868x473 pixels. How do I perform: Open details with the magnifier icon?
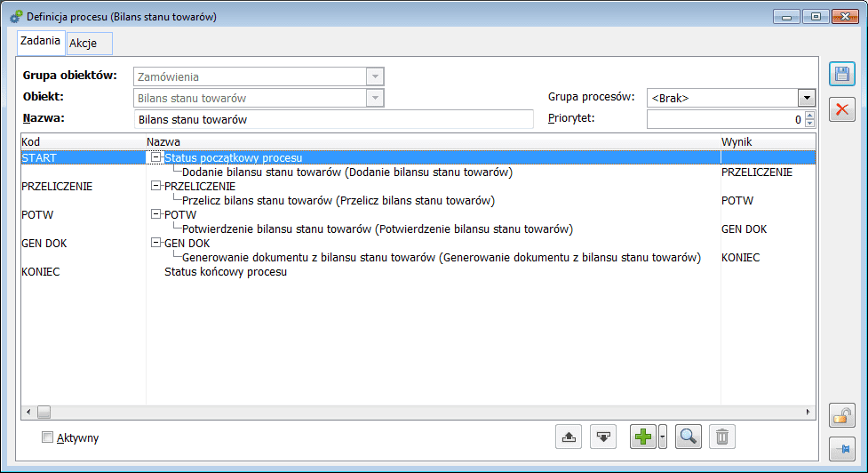point(688,437)
